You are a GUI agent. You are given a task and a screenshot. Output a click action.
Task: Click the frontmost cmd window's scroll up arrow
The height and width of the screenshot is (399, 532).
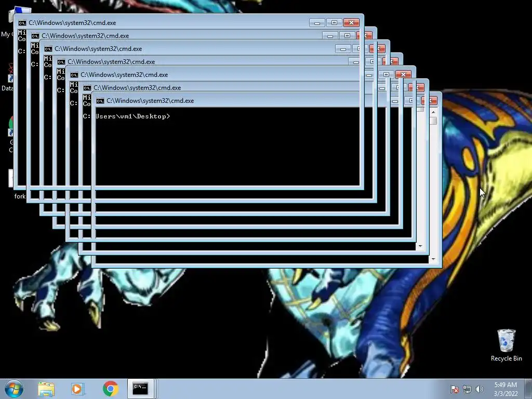pyautogui.click(x=433, y=112)
